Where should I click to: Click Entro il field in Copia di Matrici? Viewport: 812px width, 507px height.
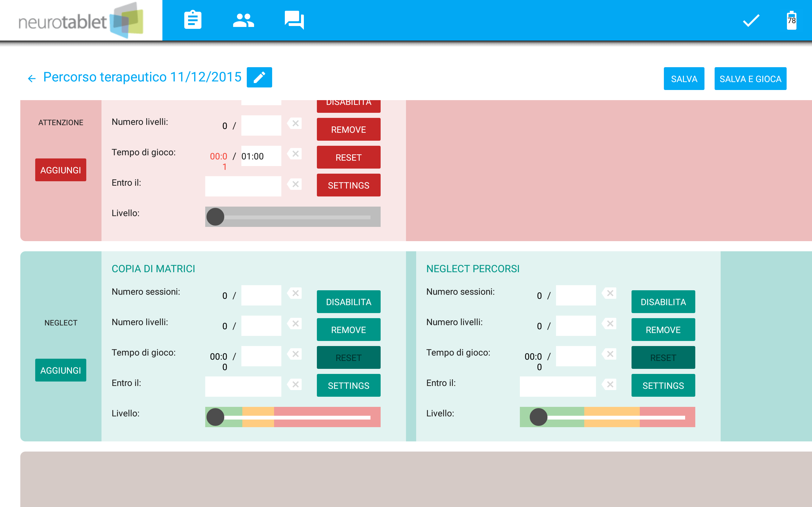243,386
